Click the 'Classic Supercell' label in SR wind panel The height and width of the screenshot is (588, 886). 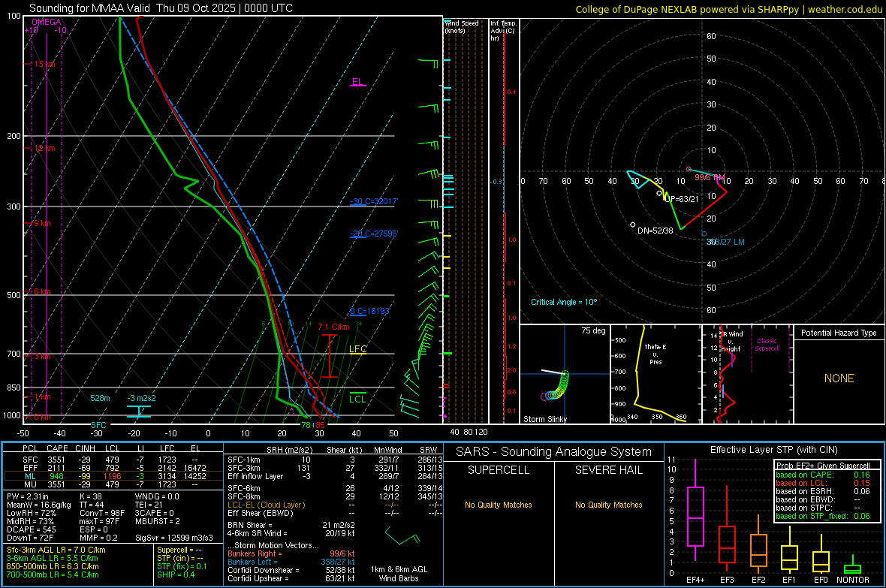coord(767,345)
